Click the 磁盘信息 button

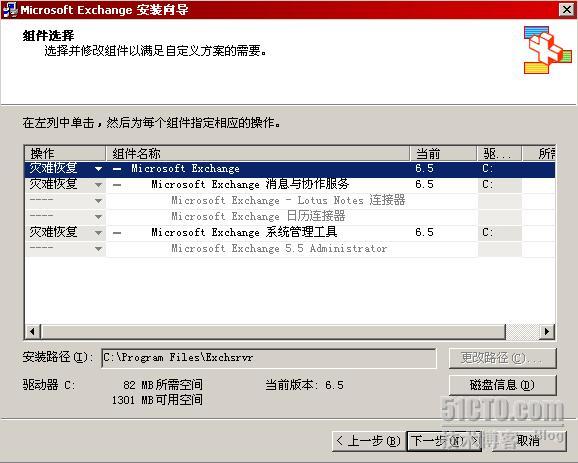coord(502,385)
